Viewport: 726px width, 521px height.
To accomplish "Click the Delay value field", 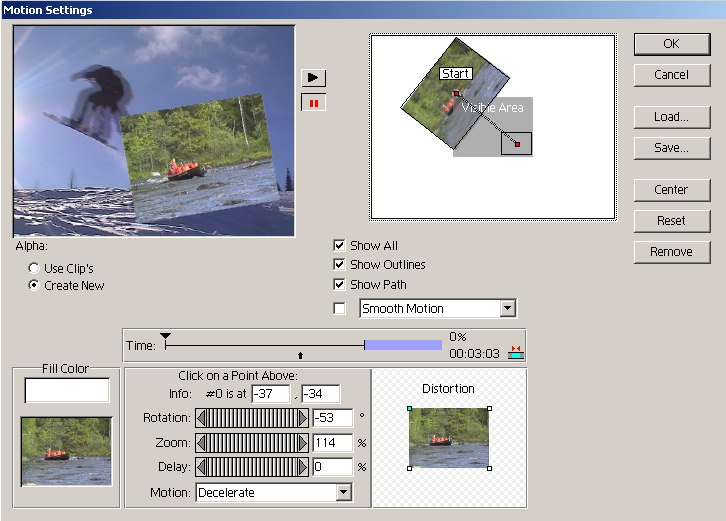I will [332, 467].
